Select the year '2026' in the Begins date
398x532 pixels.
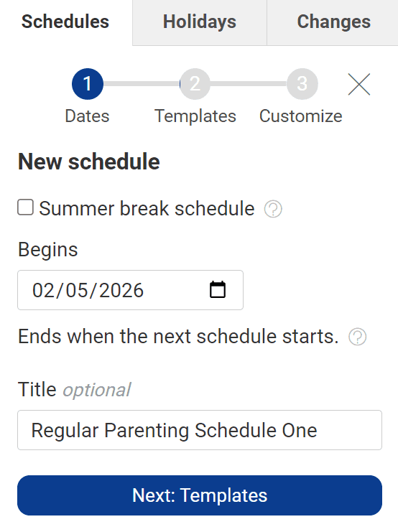click(121, 291)
